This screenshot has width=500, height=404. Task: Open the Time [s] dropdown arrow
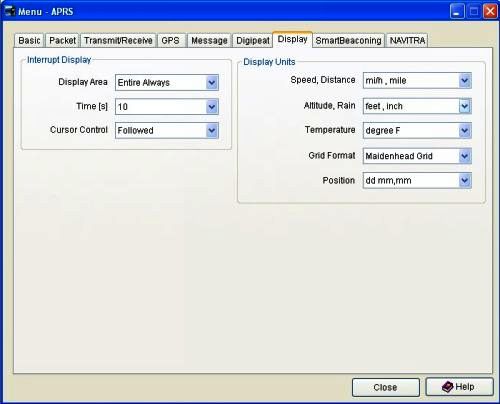point(212,107)
